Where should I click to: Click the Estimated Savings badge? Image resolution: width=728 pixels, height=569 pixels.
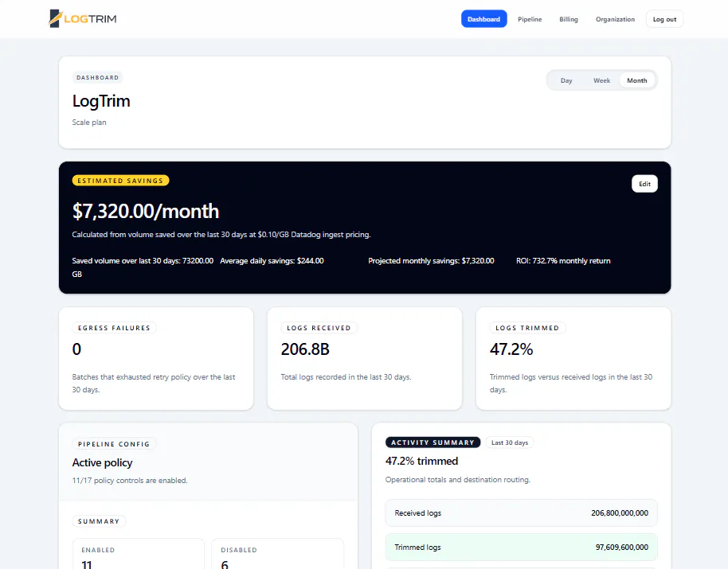pos(121,181)
